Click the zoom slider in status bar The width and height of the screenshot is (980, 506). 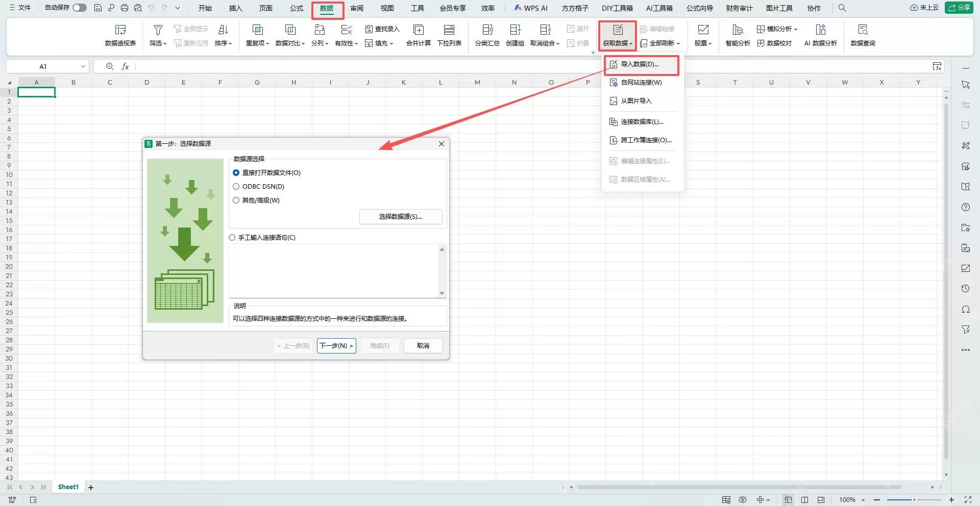[x=914, y=500]
